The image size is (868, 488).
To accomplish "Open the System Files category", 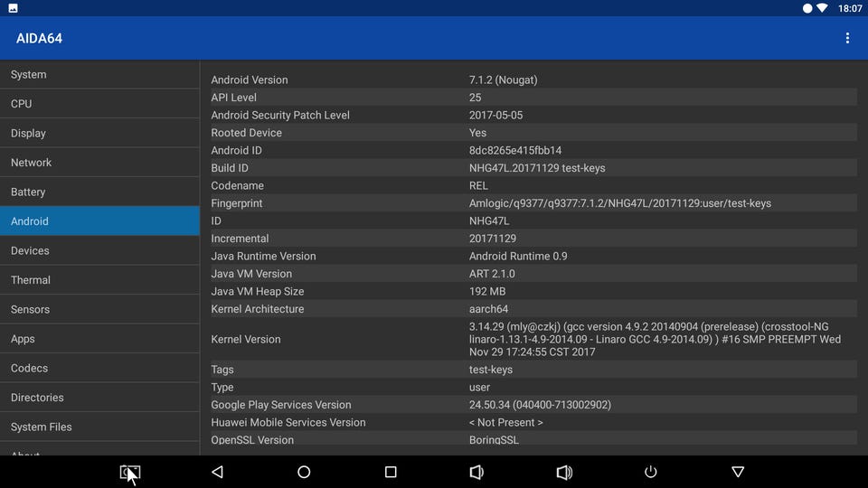I will pos(99,426).
